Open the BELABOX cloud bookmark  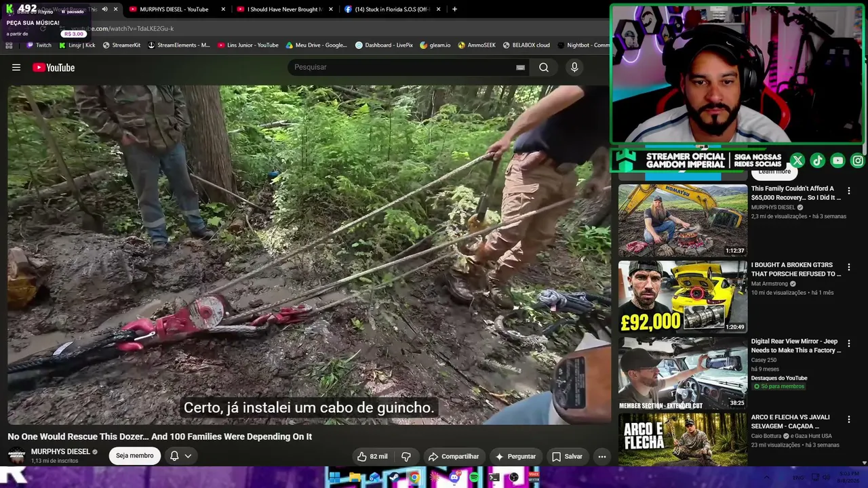coord(526,45)
